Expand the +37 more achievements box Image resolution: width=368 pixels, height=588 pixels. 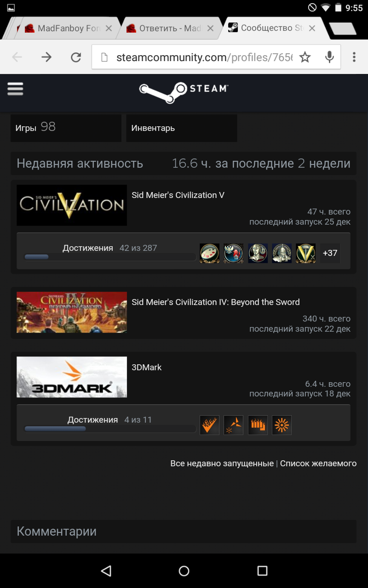[330, 253]
